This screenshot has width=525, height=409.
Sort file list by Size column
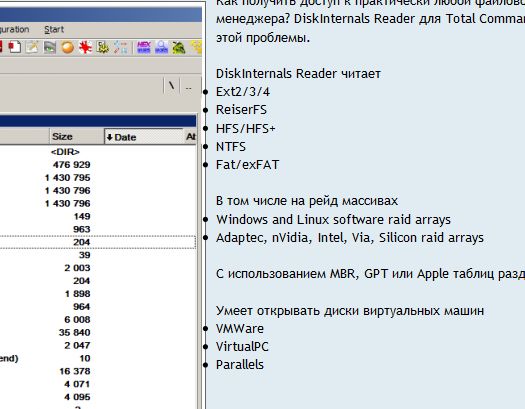click(77, 137)
